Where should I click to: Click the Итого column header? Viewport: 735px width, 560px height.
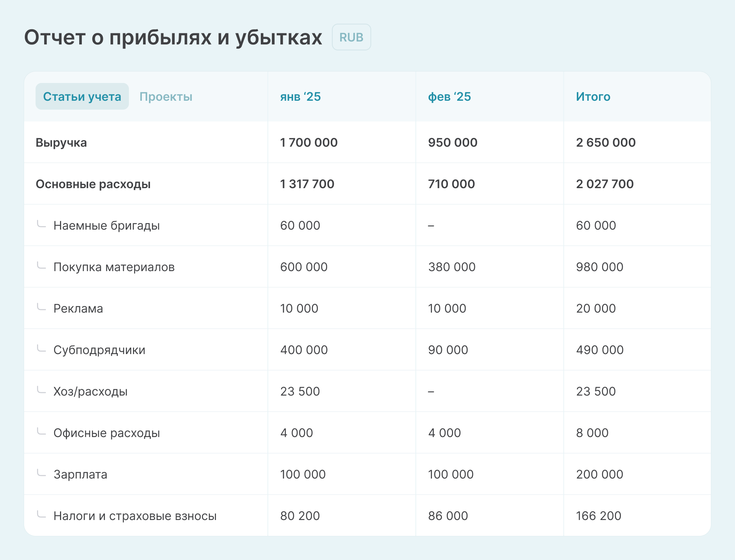593,97
